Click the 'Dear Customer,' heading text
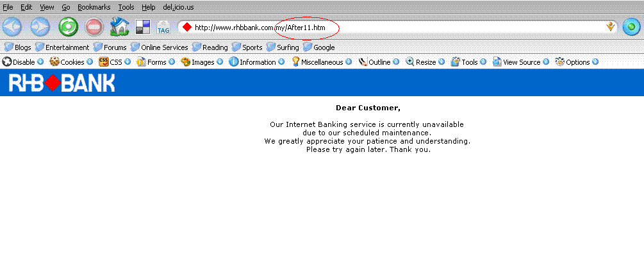The height and width of the screenshot is (277, 644). (368, 108)
